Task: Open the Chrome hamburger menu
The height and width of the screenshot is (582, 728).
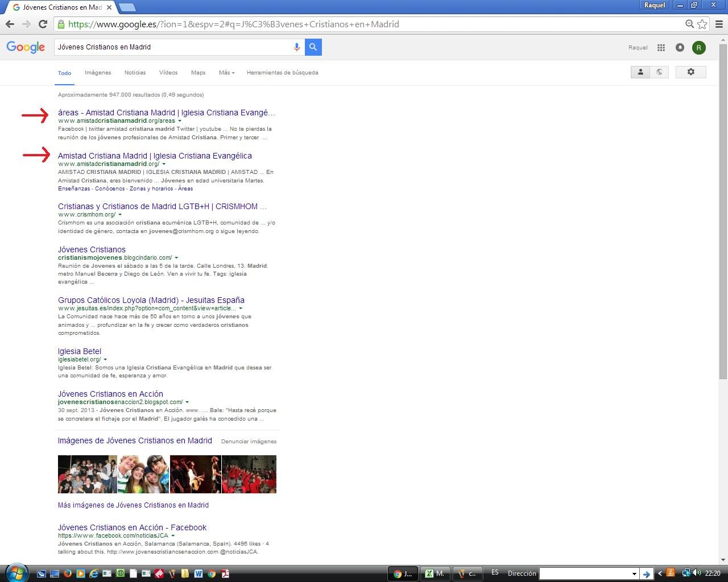Action: pos(719,24)
